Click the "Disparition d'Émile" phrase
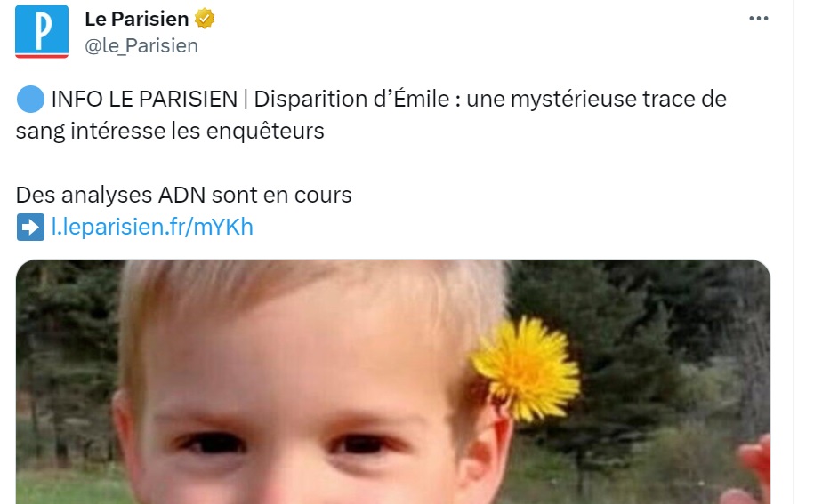 (x=351, y=99)
